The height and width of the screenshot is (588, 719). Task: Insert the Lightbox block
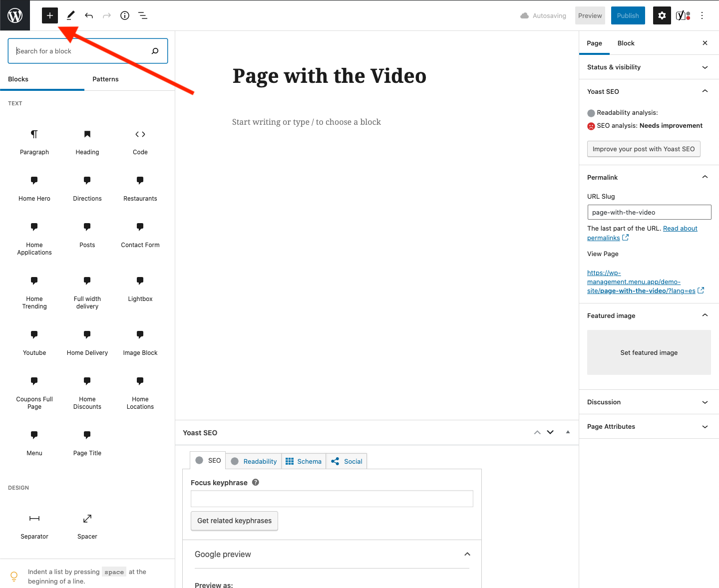[140, 289]
